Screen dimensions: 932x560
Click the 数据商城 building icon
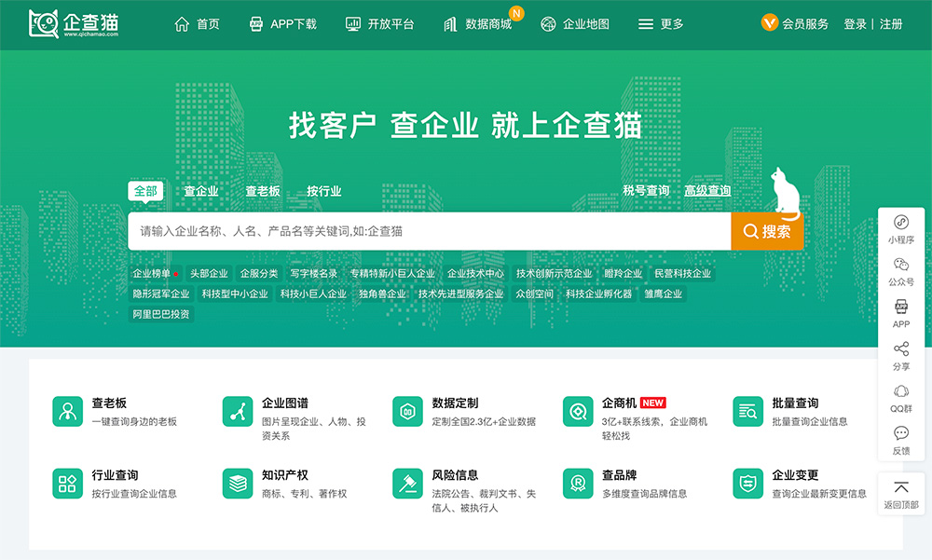pyautogui.click(x=450, y=24)
